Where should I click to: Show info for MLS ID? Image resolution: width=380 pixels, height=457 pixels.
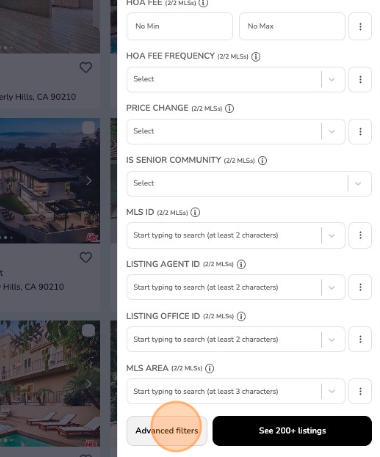(195, 212)
